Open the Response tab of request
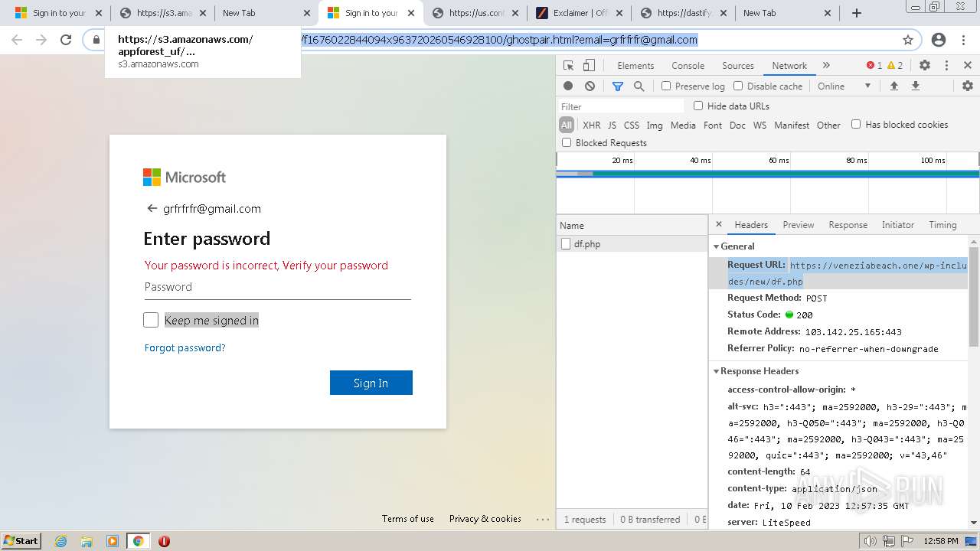 coord(848,224)
